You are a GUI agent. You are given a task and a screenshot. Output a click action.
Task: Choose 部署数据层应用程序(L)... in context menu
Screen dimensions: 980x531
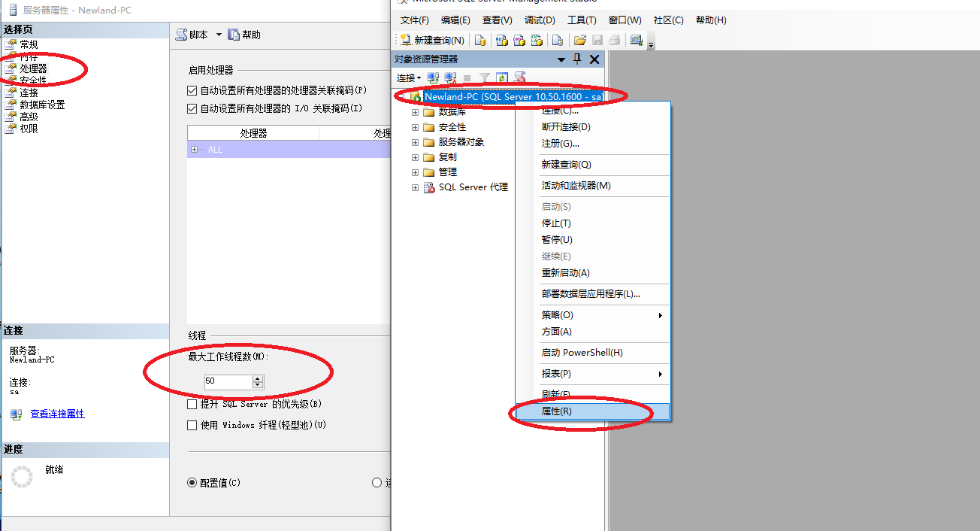coord(592,294)
